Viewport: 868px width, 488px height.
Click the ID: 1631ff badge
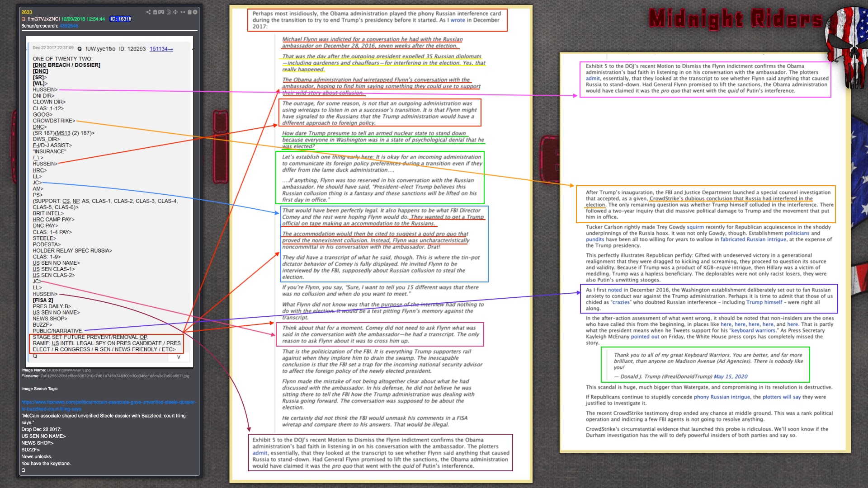coord(121,19)
